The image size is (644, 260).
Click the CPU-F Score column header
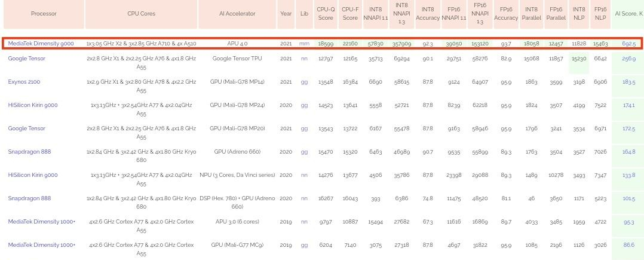tap(350, 14)
